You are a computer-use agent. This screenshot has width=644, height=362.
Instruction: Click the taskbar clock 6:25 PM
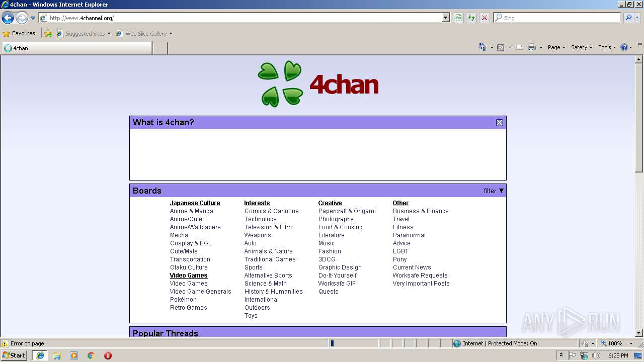click(618, 355)
